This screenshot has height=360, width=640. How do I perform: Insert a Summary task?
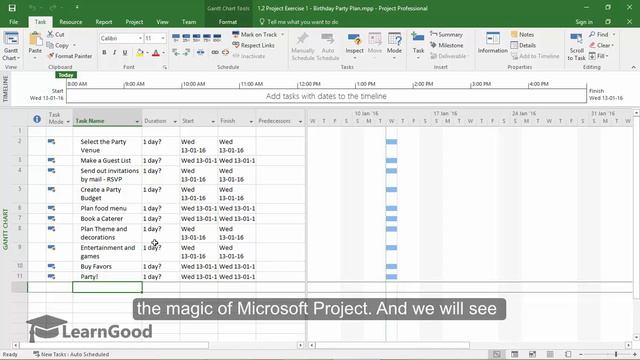[446, 35]
